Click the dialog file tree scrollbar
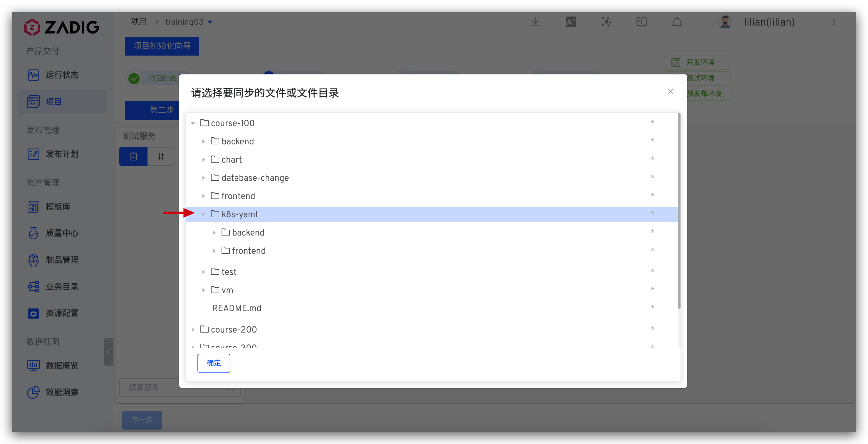Viewport: 868px width, 444px height. [x=679, y=211]
